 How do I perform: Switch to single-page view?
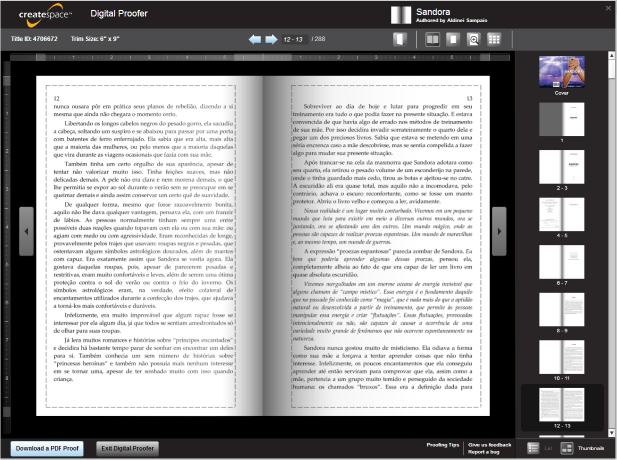click(453, 40)
